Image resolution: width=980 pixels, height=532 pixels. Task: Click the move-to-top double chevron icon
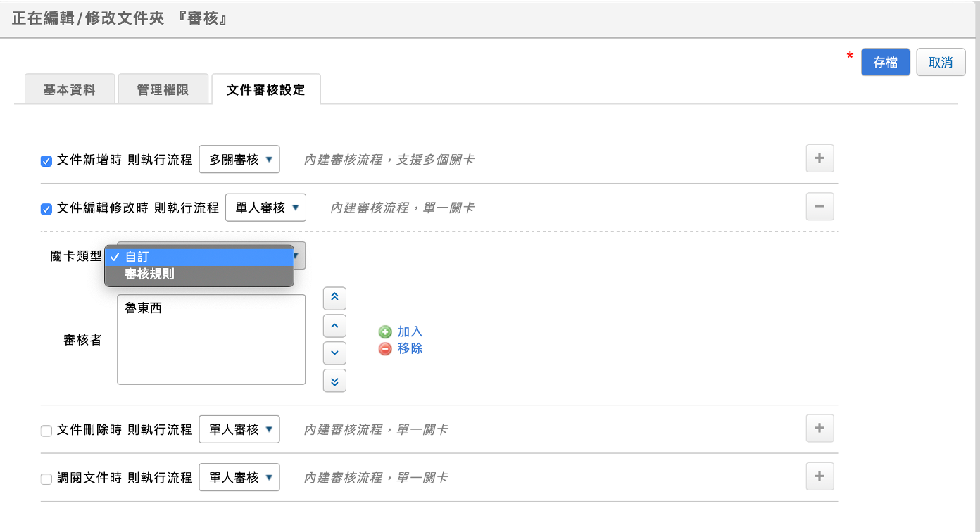point(334,298)
